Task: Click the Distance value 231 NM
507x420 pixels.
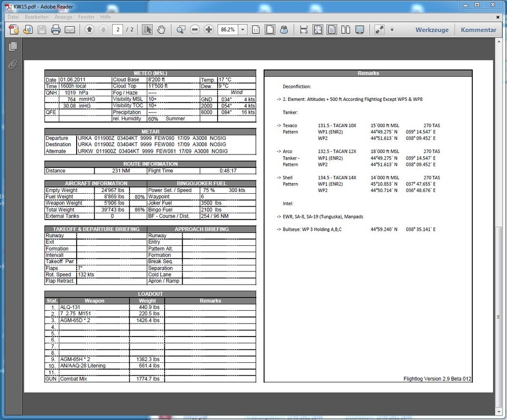Action: 121,171
